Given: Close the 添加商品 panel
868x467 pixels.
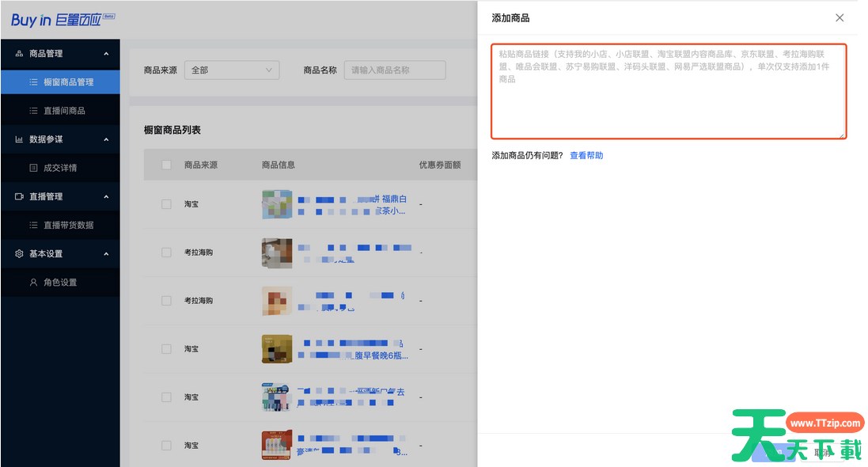Looking at the screenshot, I should point(840,17).
